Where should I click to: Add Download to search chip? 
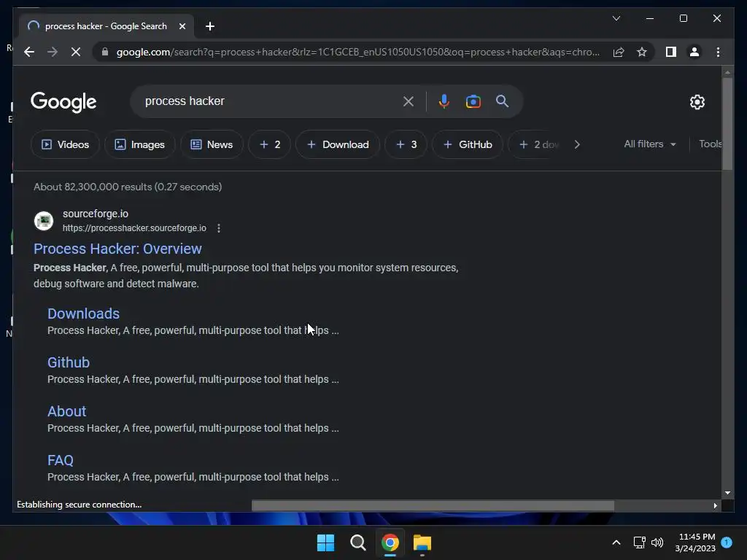click(338, 144)
